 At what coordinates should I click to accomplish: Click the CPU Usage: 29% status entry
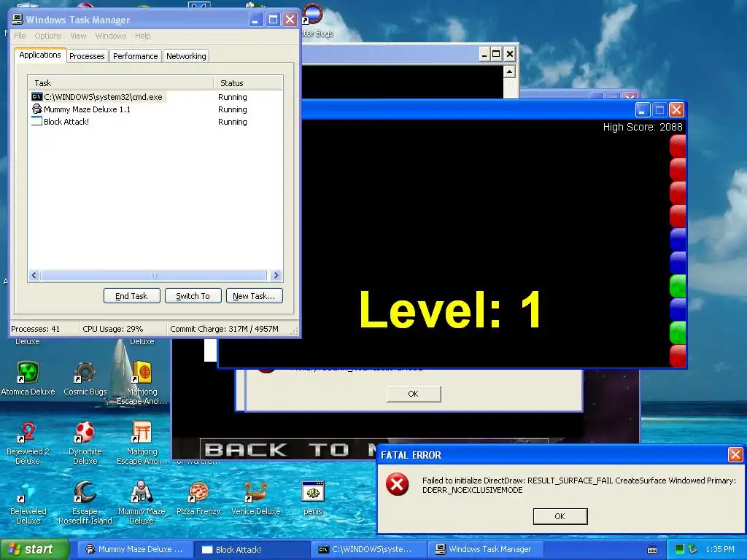113,329
